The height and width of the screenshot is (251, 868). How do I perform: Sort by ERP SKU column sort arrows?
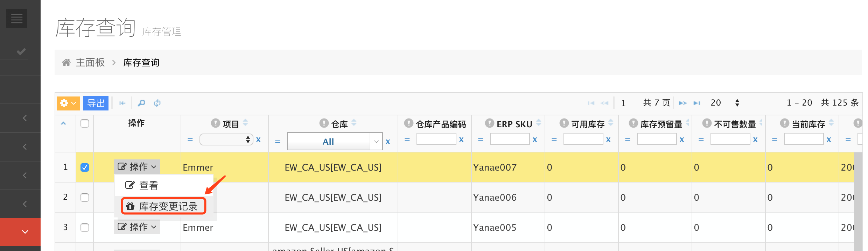coord(539,122)
